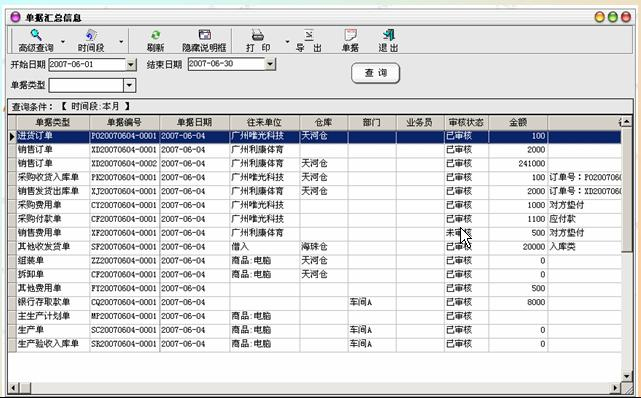This screenshot has height=398, width=641.
Task: Click scroll down arrow of vertical scrollbar
Action: pos(627,376)
